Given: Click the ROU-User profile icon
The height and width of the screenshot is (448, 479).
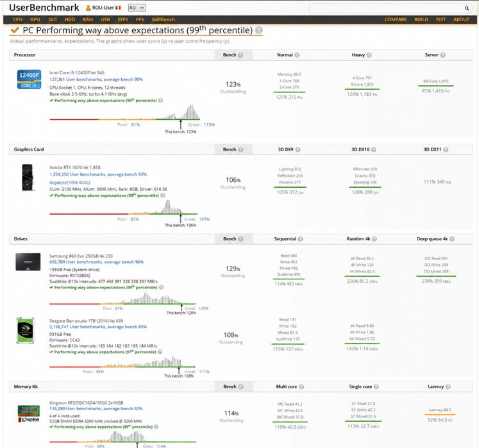Looking at the screenshot, I should pyautogui.click(x=88, y=8).
